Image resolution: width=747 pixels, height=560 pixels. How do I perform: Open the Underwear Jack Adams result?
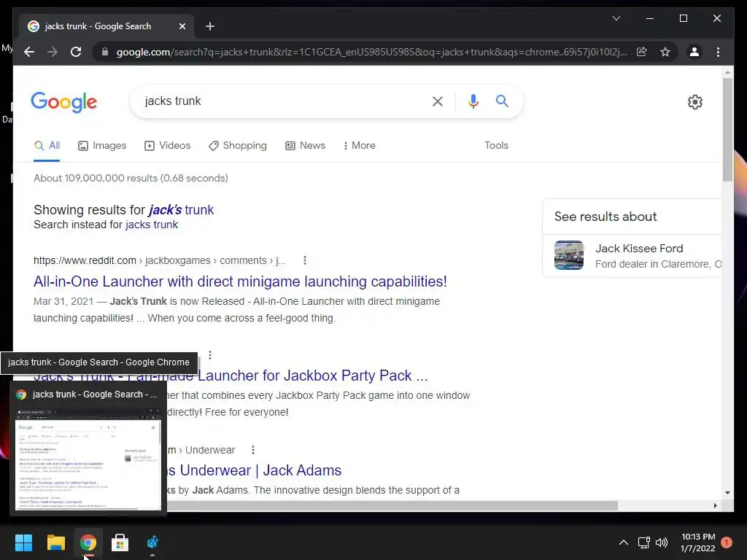point(255,470)
